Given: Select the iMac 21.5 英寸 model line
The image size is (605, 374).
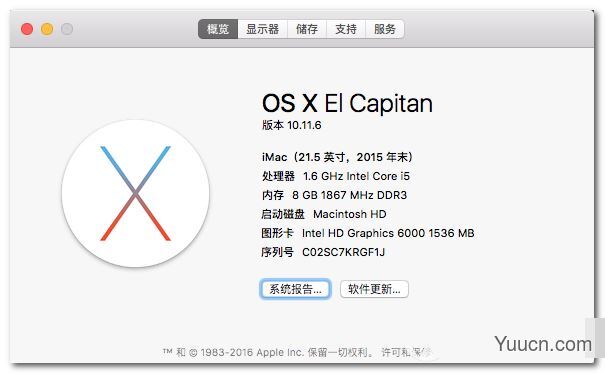Looking at the screenshot, I should pos(338,157).
